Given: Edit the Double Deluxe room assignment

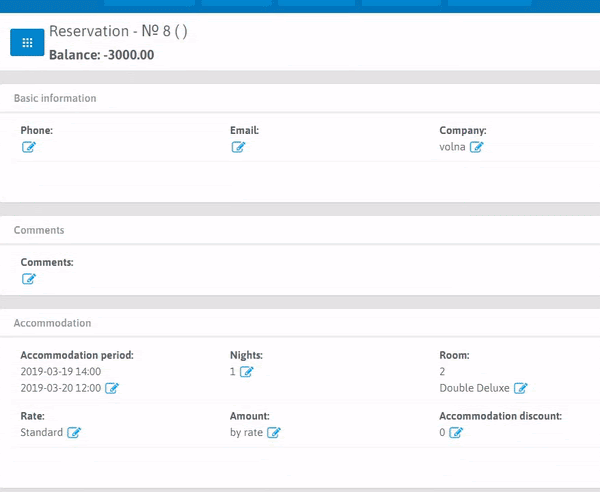Looking at the screenshot, I should (x=521, y=388).
